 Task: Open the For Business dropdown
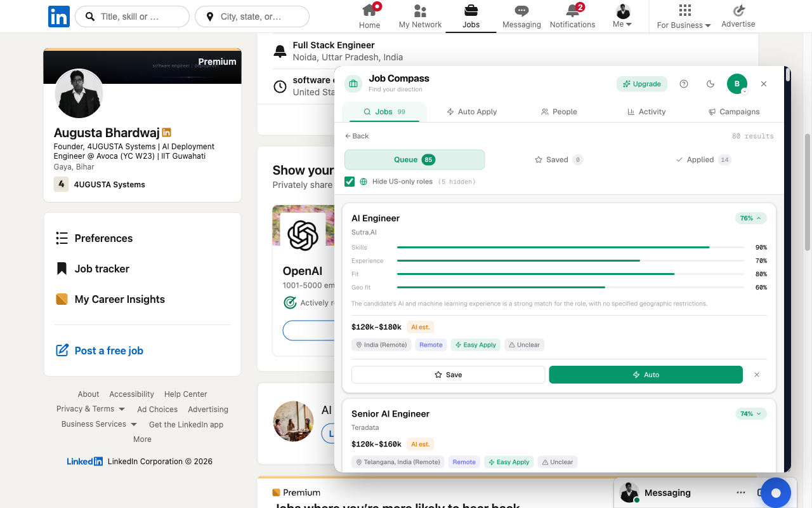(684, 17)
